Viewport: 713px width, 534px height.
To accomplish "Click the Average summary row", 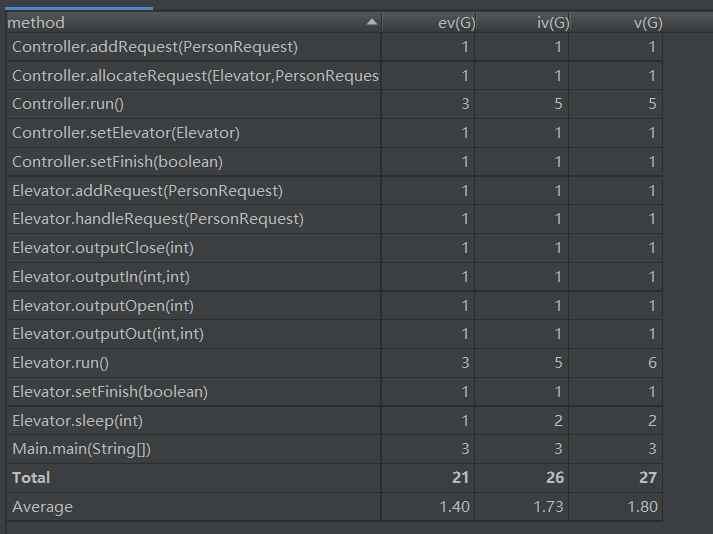I will (42, 507).
